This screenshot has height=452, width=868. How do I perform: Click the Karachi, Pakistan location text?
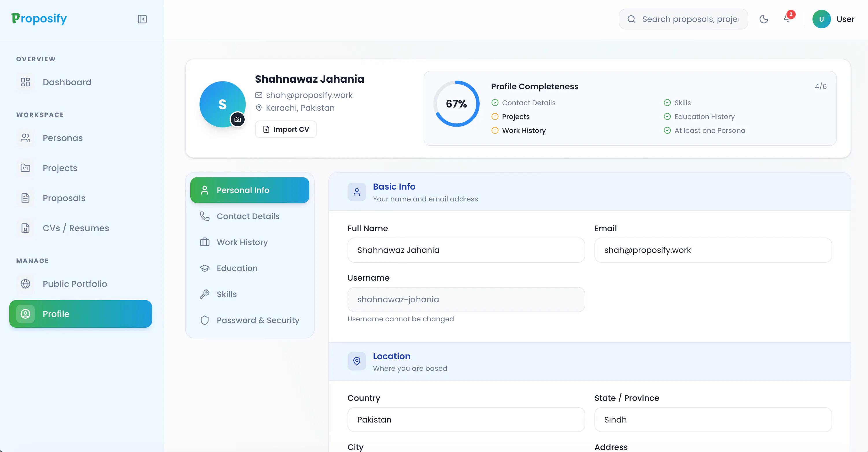point(300,108)
